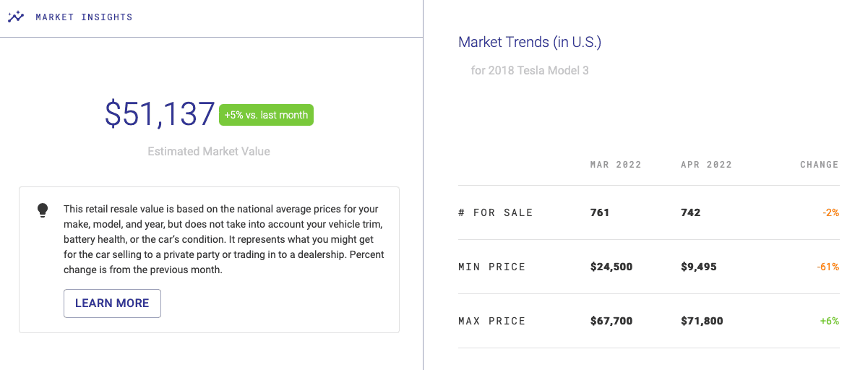Screen dimensions: 868x370
Task: Click the Market Trends (in U.S.) heading
Action: click(530, 42)
